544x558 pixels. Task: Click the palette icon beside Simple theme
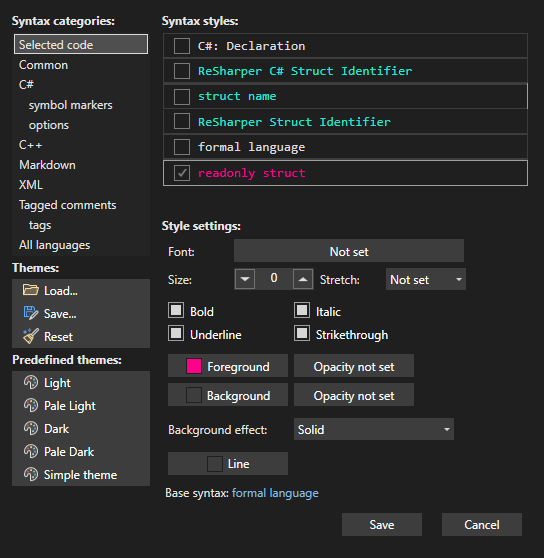31,474
